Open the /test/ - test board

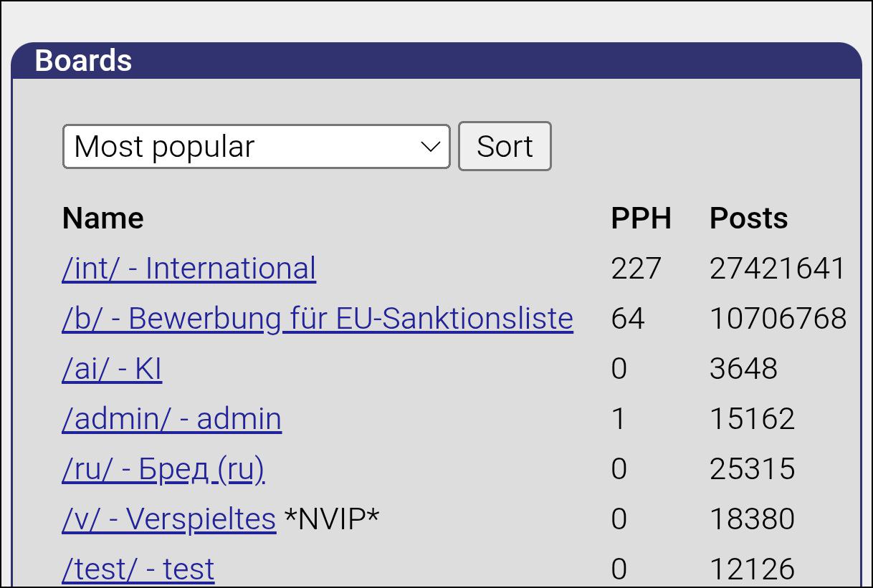pos(138,569)
